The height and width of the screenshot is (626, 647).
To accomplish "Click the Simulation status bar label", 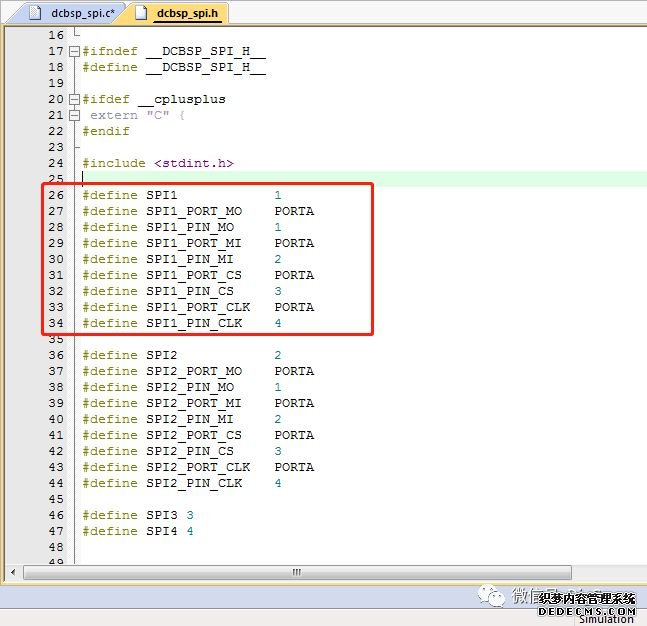I will pos(606,619).
